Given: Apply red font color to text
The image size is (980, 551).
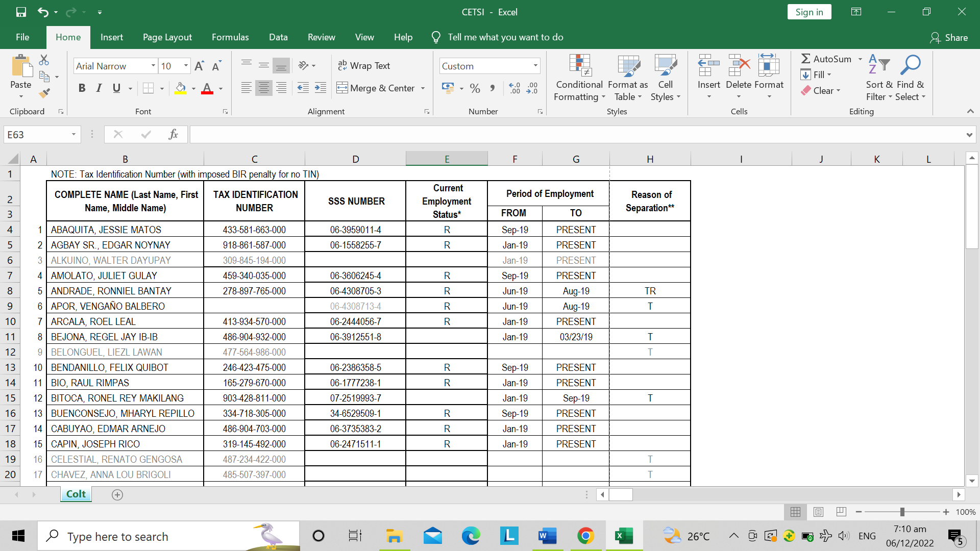Looking at the screenshot, I should point(207,88).
